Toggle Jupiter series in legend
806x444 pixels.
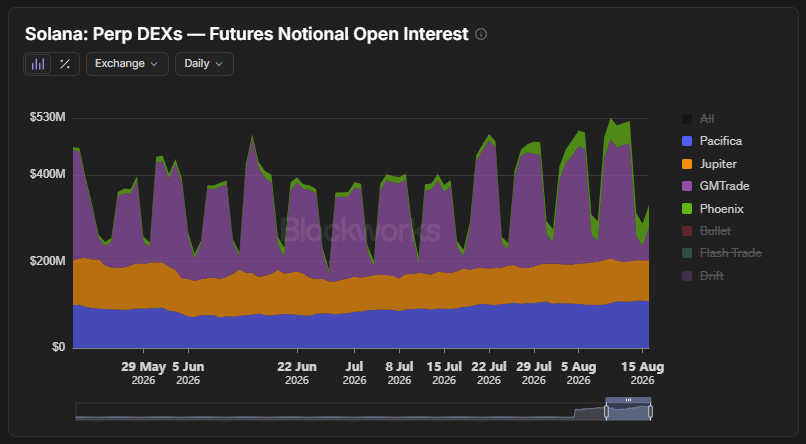[709, 164]
